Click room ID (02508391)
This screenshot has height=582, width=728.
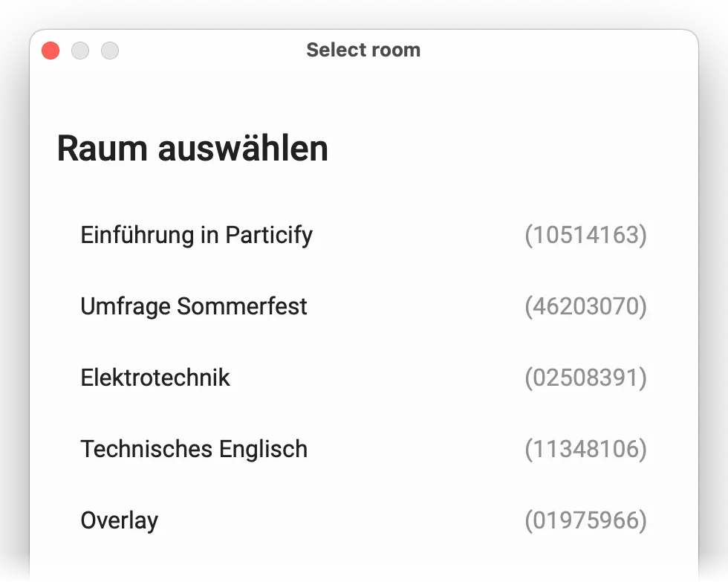coord(585,378)
